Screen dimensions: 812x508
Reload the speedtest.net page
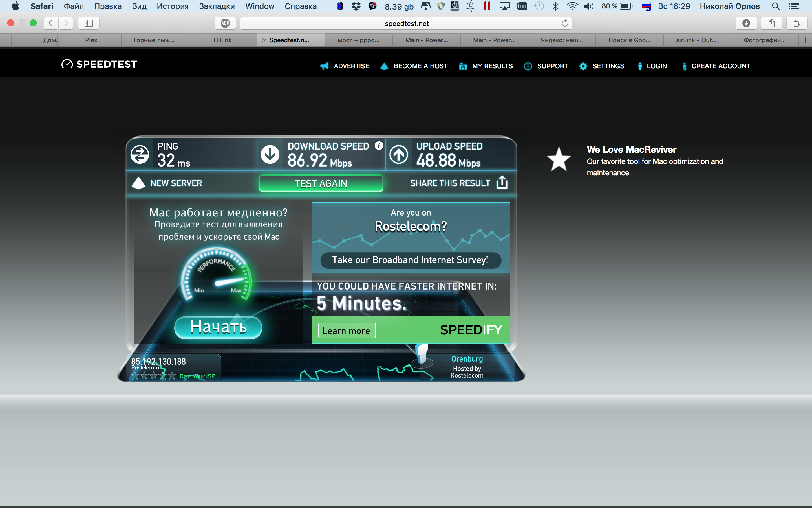point(565,23)
